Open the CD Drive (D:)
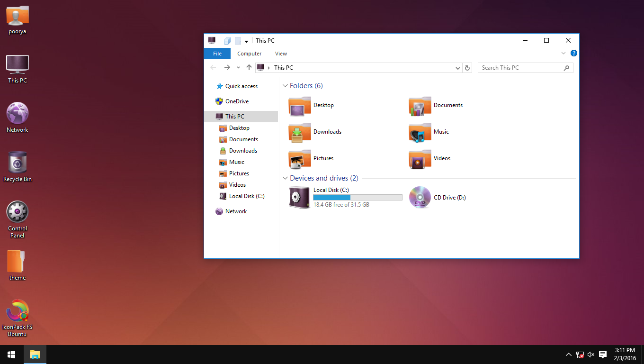Image resolution: width=644 pixels, height=364 pixels. pos(420,197)
